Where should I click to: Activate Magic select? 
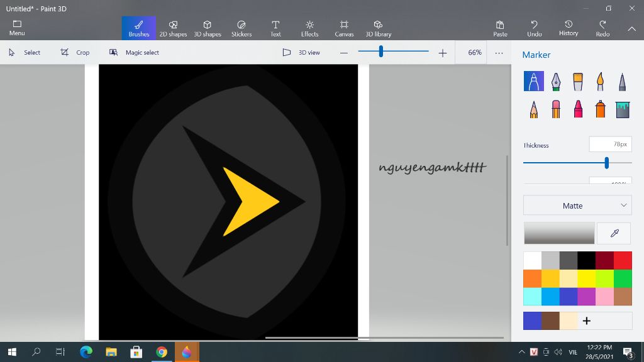pyautogui.click(x=134, y=53)
